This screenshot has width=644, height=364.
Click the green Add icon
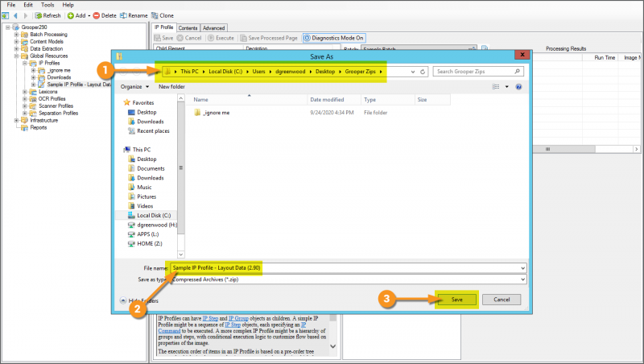(71, 15)
